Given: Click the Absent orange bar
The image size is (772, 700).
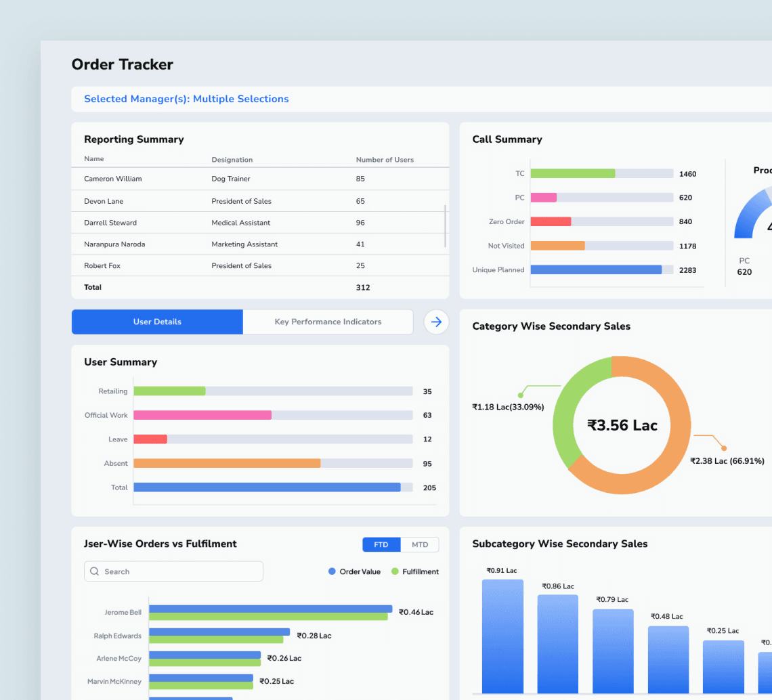Looking at the screenshot, I should click(227, 463).
